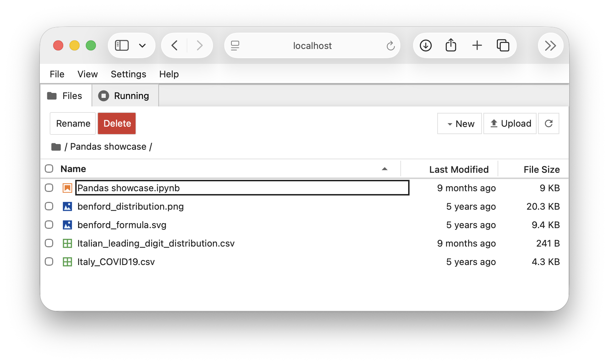
Task: Select the Italy_COVID19.csv checkbox
Action: click(x=49, y=261)
